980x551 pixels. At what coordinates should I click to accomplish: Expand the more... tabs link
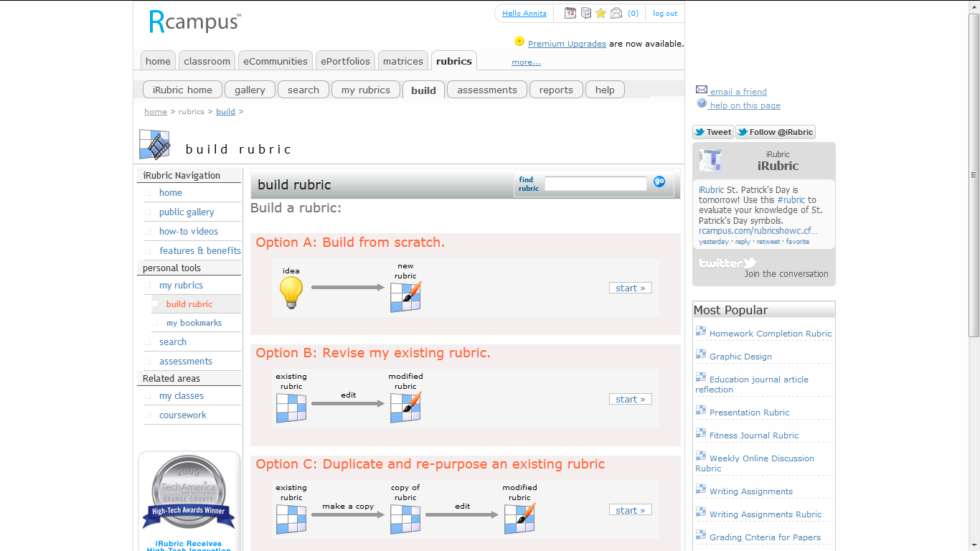point(526,62)
